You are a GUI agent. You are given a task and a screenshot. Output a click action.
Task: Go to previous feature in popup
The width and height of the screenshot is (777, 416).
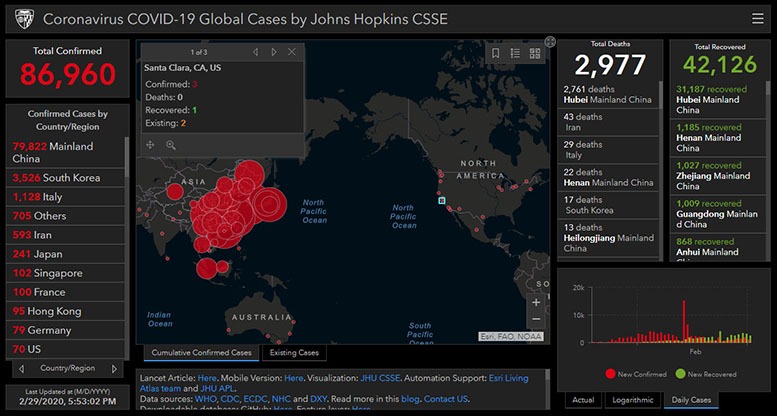coord(255,51)
